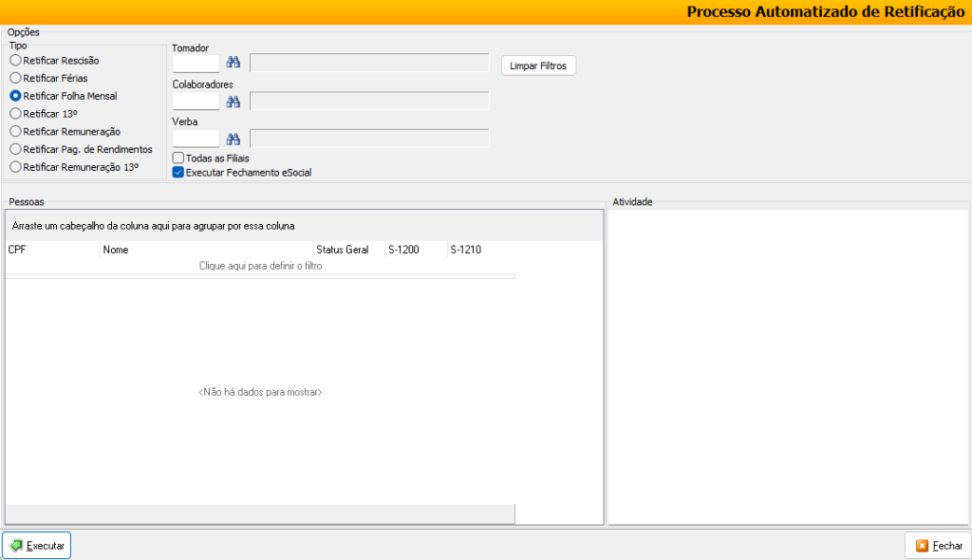Click the filter row to define filter
Image resolution: width=972 pixels, height=560 pixels.
pos(260,267)
